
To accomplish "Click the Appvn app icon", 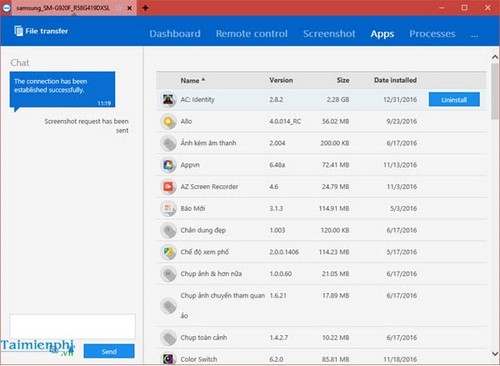I will pyautogui.click(x=168, y=165).
